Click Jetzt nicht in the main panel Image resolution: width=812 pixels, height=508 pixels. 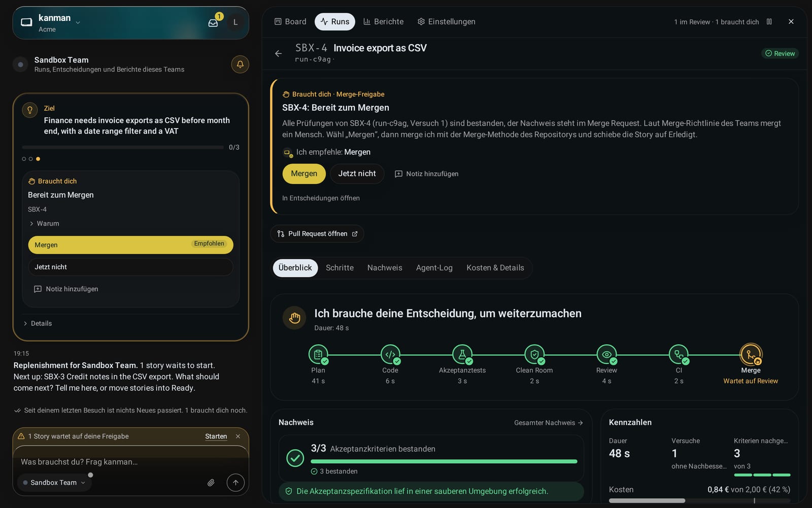click(357, 174)
